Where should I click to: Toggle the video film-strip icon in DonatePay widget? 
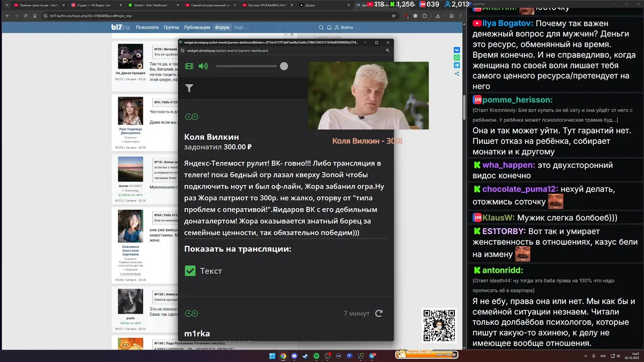point(189,66)
